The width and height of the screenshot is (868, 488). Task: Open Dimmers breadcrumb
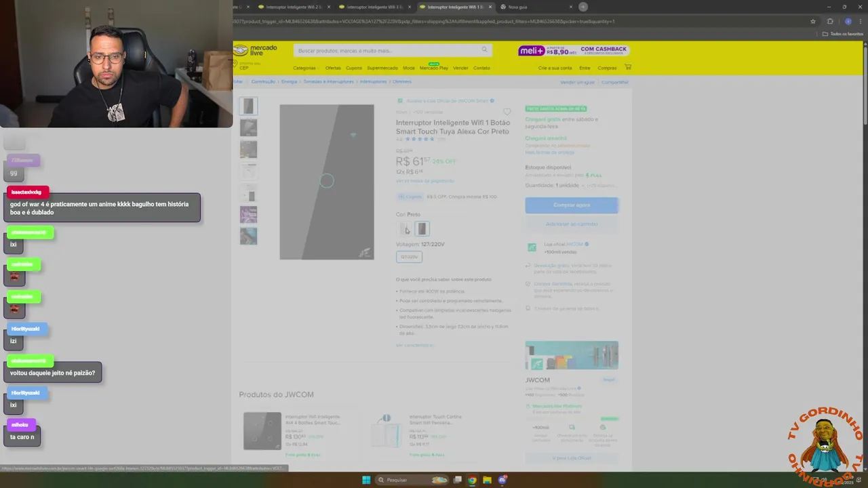(402, 81)
